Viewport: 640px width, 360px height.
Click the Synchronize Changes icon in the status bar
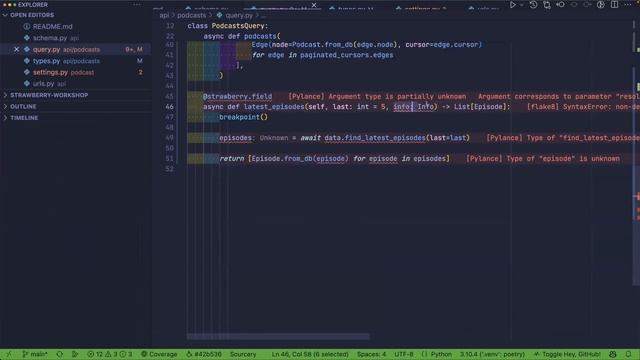pos(60,354)
